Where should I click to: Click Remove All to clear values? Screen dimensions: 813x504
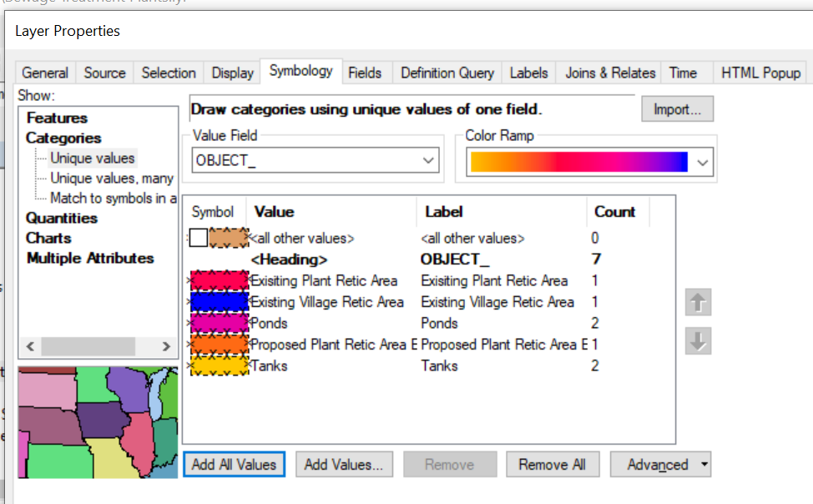tap(553, 464)
